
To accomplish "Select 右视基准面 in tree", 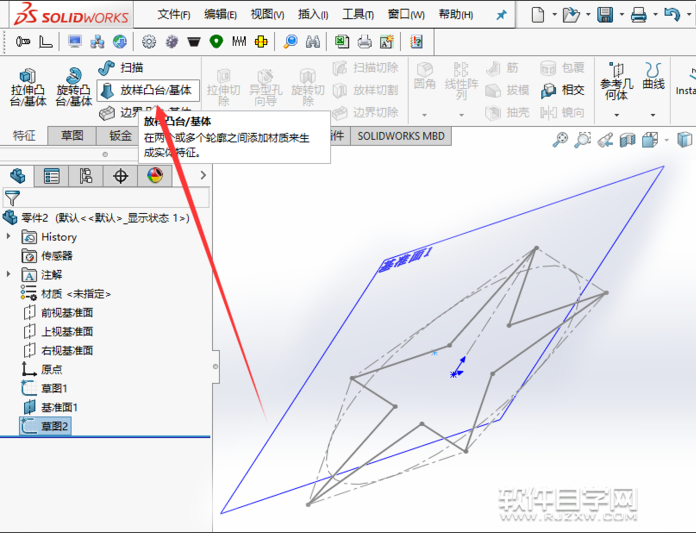I will (x=58, y=351).
